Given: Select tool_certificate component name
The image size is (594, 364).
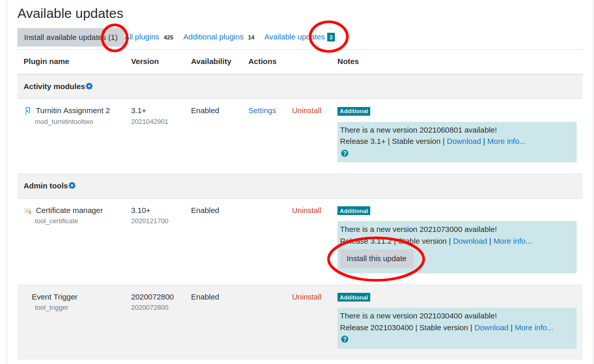Looking at the screenshot, I should pos(56,221).
